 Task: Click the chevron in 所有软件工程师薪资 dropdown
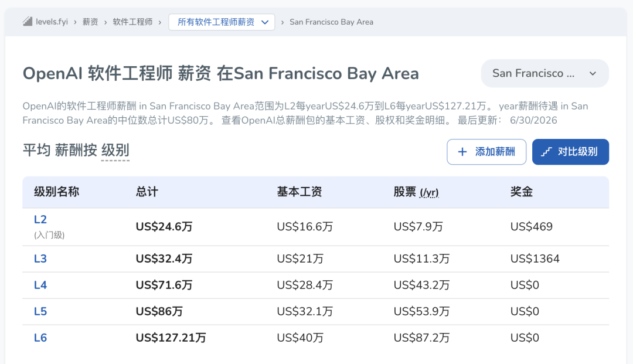point(265,22)
